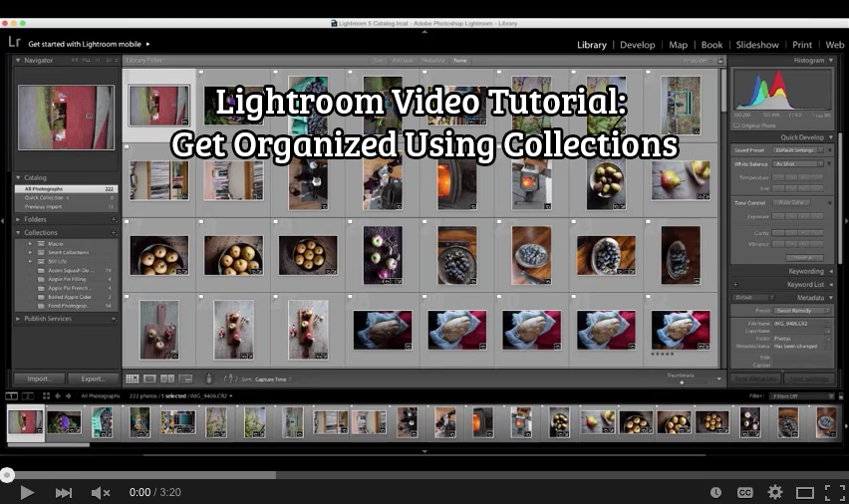
Task: Collapse the Histogram panel
Action: point(831,60)
